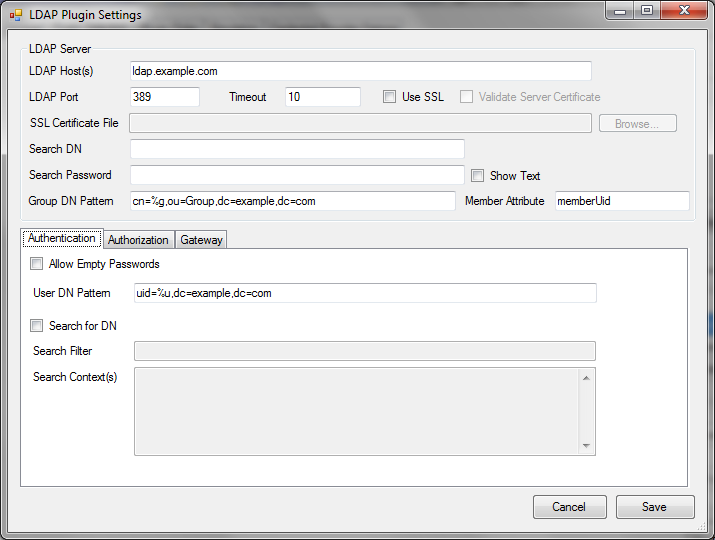Check Allow Empty Passwords

click(x=36, y=264)
